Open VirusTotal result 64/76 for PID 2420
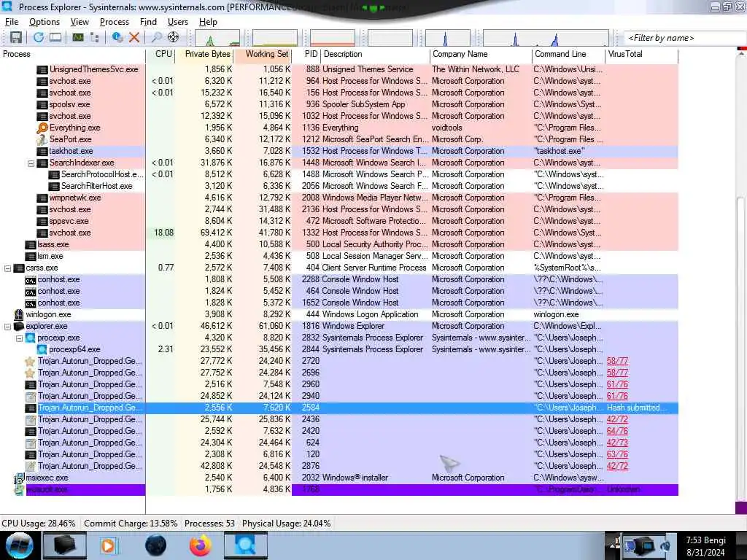Image resolution: width=747 pixels, height=560 pixels. 617,431
